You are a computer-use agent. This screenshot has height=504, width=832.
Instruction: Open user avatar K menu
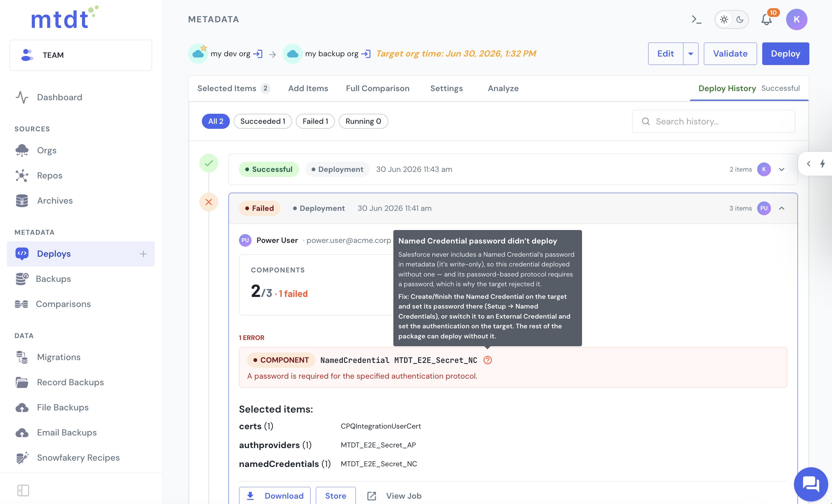point(796,19)
